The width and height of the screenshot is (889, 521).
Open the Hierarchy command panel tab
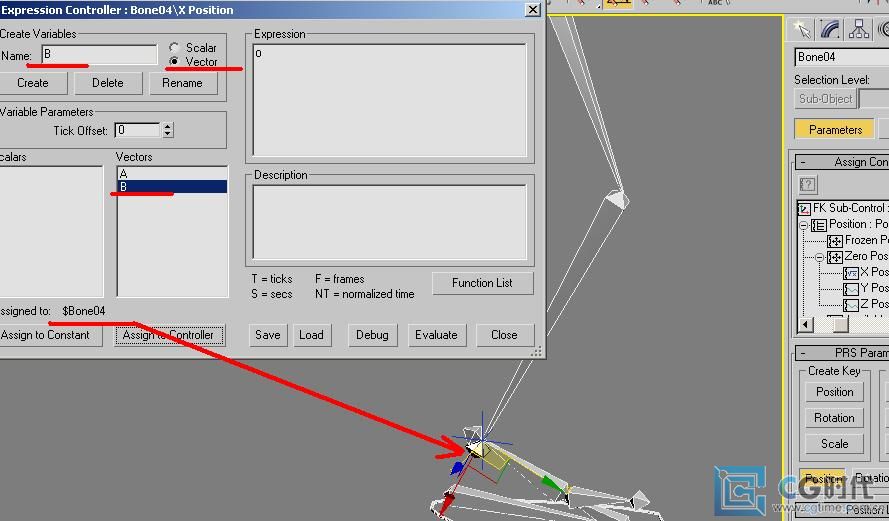coord(858,29)
